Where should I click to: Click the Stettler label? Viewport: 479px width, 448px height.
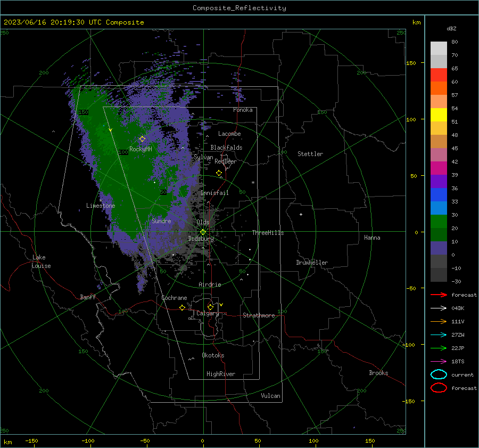pos(310,154)
